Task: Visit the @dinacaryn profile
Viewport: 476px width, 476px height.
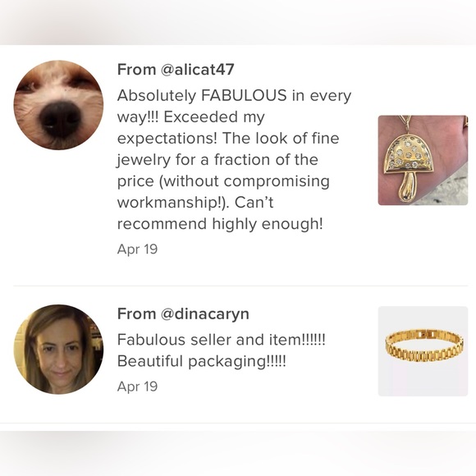Action: [205, 314]
